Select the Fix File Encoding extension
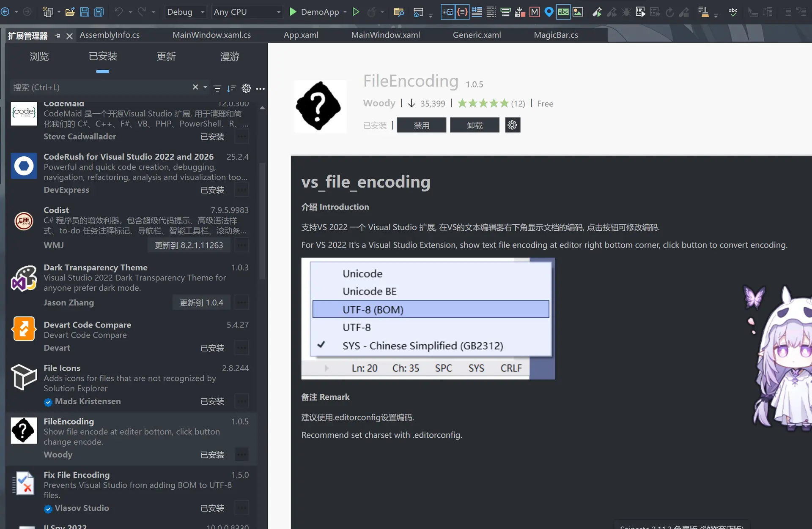This screenshot has height=529, width=812. (x=131, y=491)
